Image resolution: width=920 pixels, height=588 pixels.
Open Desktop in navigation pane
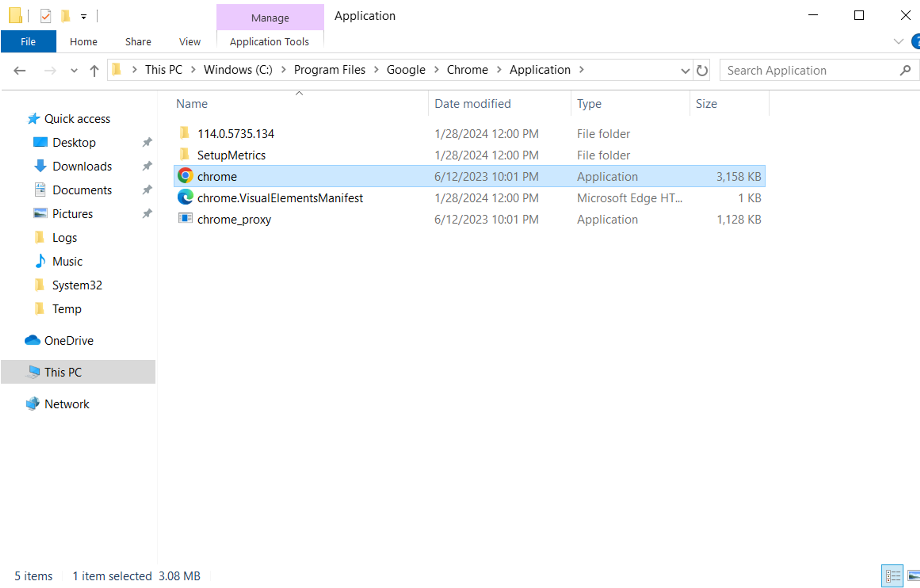click(x=74, y=143)
